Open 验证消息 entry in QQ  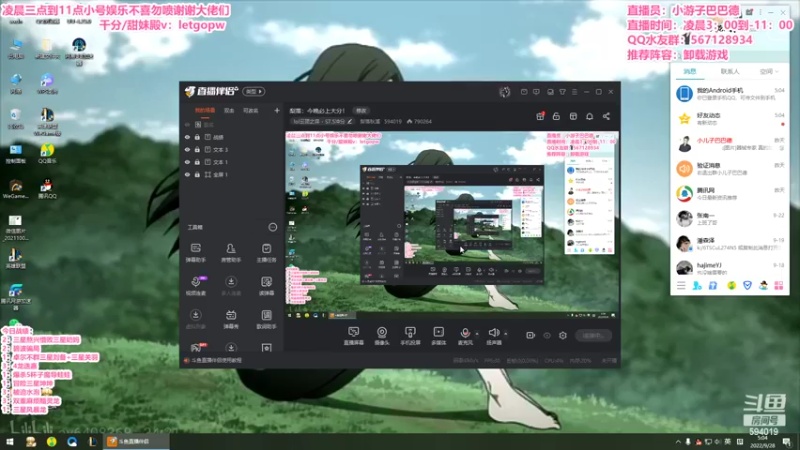[730, 169]
